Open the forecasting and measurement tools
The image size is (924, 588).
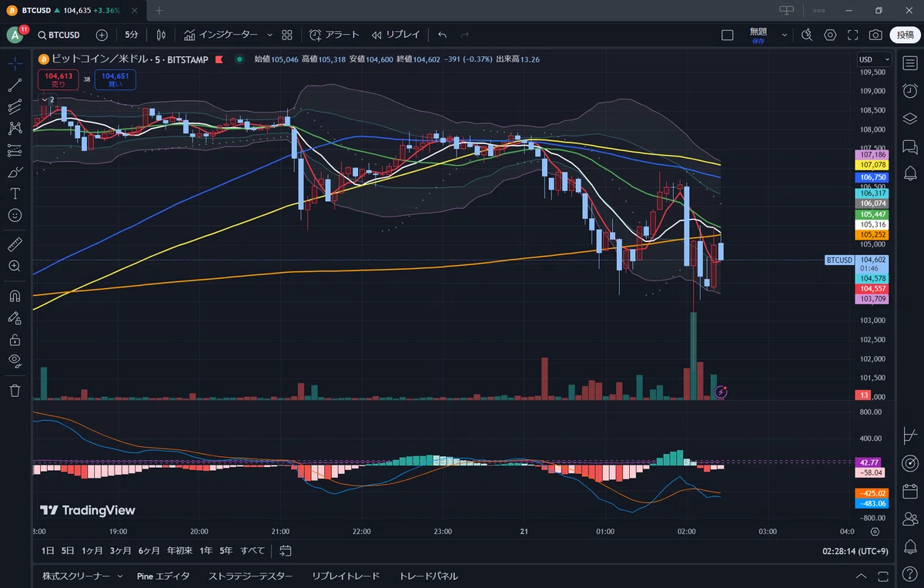[x=15, y=150]
